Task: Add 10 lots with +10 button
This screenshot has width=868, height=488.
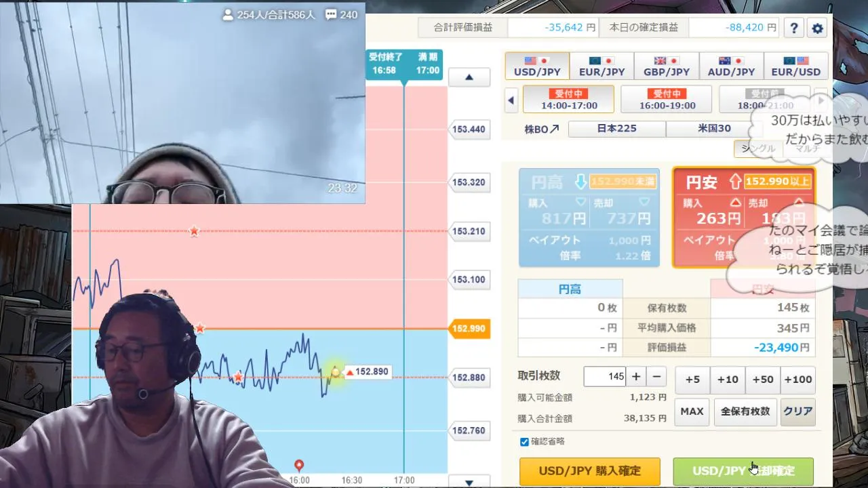Action: (x=728, y=380)
